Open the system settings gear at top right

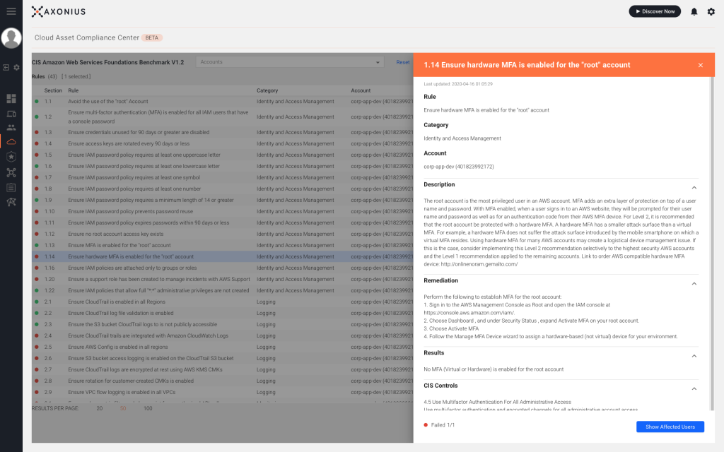click(x=711, y=12)
